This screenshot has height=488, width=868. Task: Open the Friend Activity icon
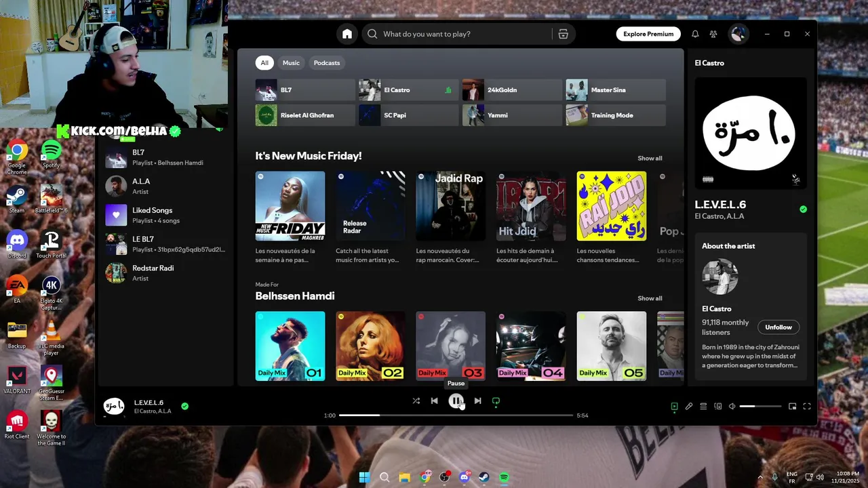[713, 34]
